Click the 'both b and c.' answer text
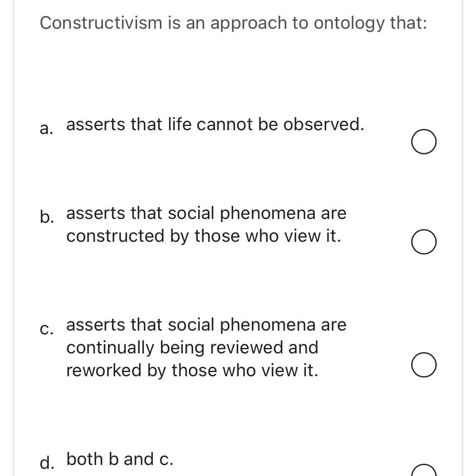Image resolution: width=476 pixels, height=476 pixels. click(x=120, y=459)
